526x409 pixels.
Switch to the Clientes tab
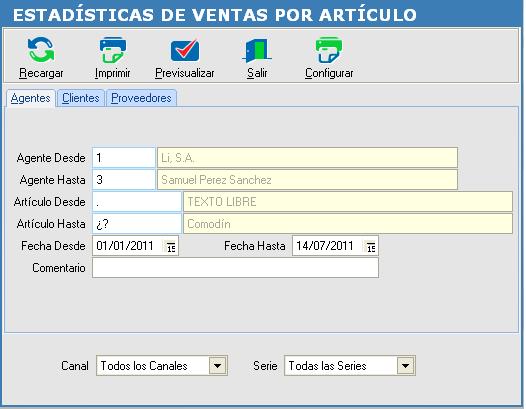click(81, 98)
